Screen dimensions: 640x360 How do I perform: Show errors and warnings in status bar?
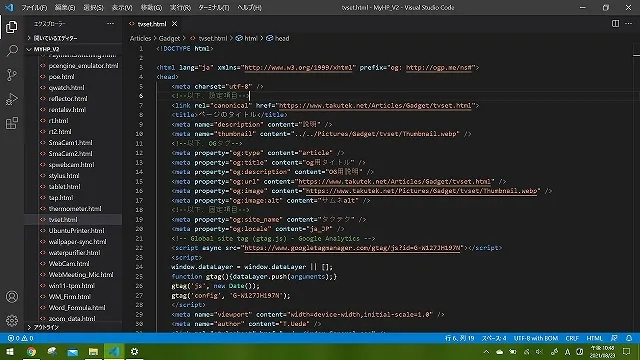pyautogui.click(x=20, y=338)
